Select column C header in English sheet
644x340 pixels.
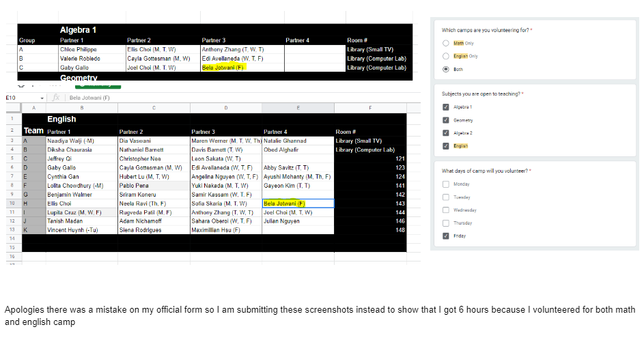pyautogui.click(x=154, y=108)
